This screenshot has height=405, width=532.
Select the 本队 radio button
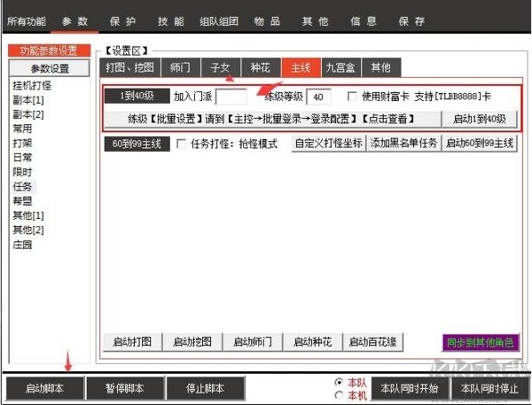pyautogui.click(x=339, y=382)
